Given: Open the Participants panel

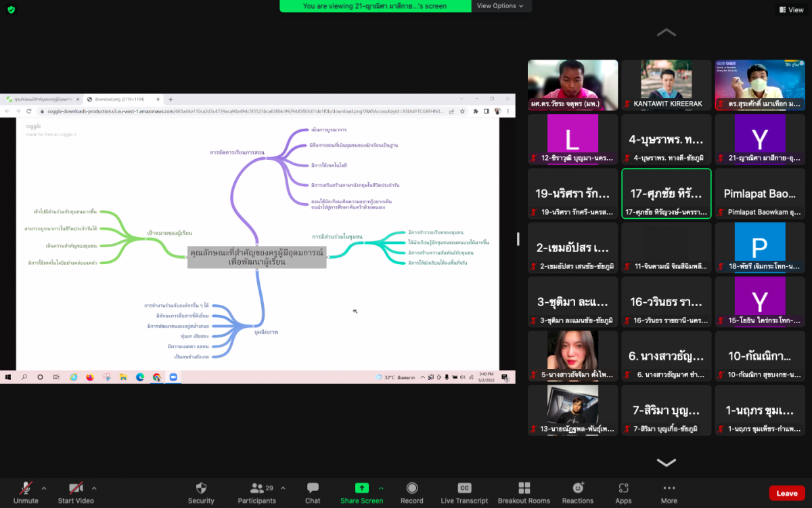Looking at the screenshot, I should pyautogui.click(x=256, y=492).
